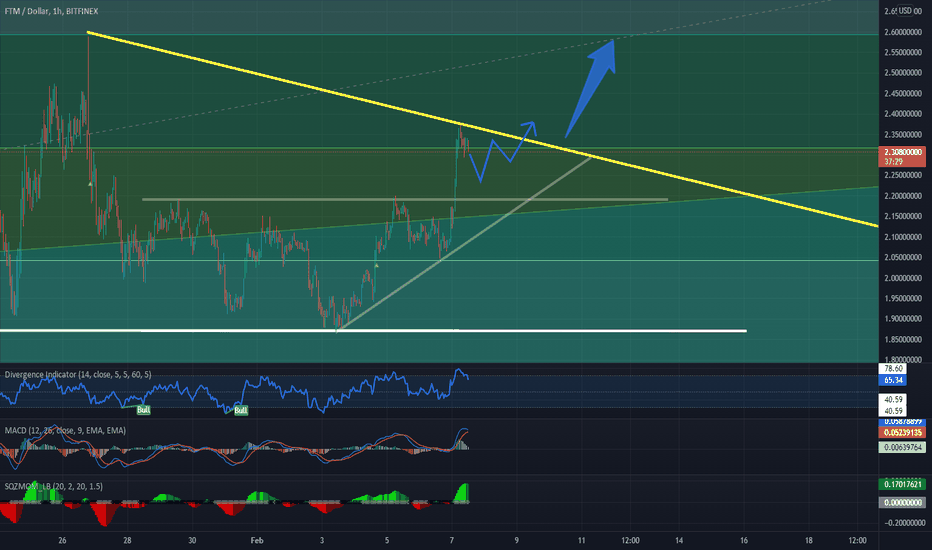Viewport: 932px width, 550px height.
Task: Click the -0.20000000 squeeze scale label
Action: tap(903, 523)
